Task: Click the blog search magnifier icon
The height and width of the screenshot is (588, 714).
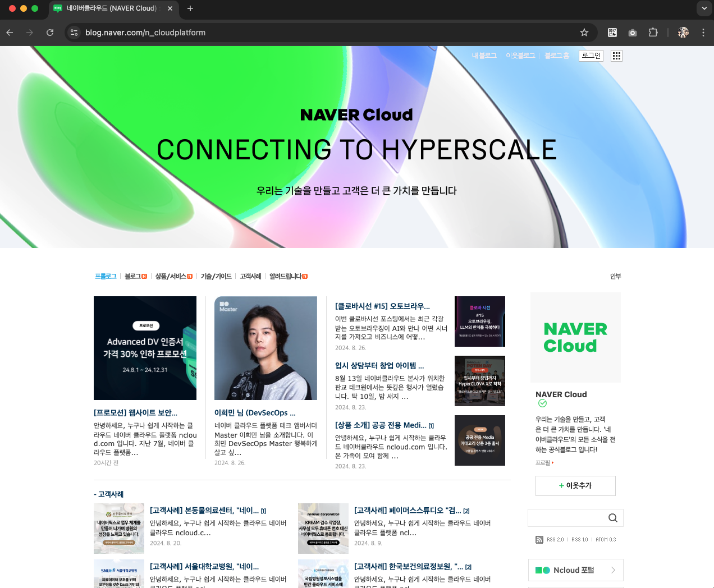Action: (613, 518)
